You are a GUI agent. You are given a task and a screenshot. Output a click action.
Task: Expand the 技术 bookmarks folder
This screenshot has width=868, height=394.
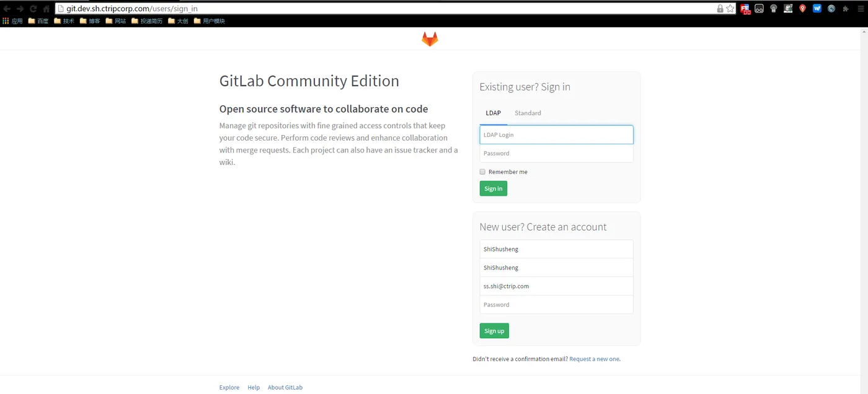pyautogui.click(x=64, y=21)
